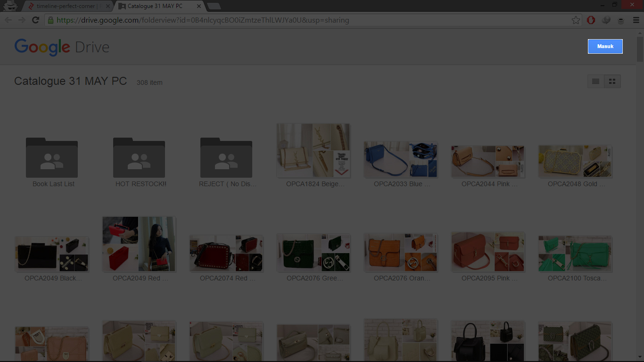The image size is (644, 362).
Task: Open the REJECT shared folder
Action: pos(226,158)
